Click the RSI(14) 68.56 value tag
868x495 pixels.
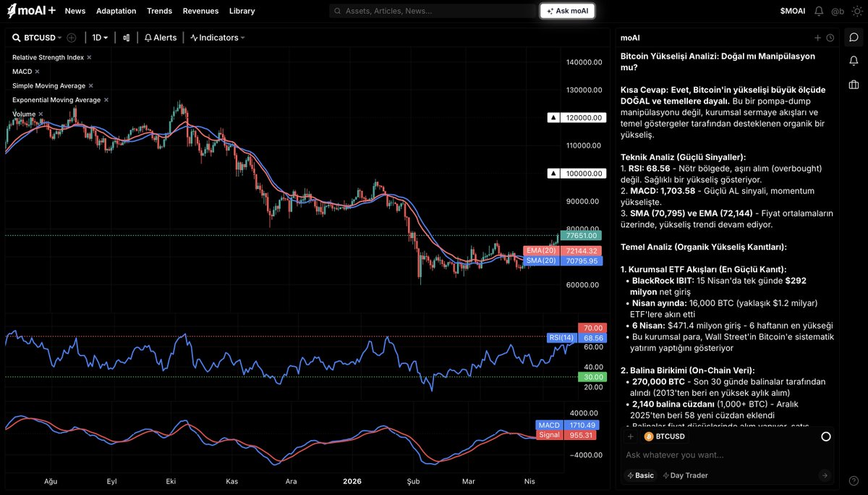(x=576, y=338)
